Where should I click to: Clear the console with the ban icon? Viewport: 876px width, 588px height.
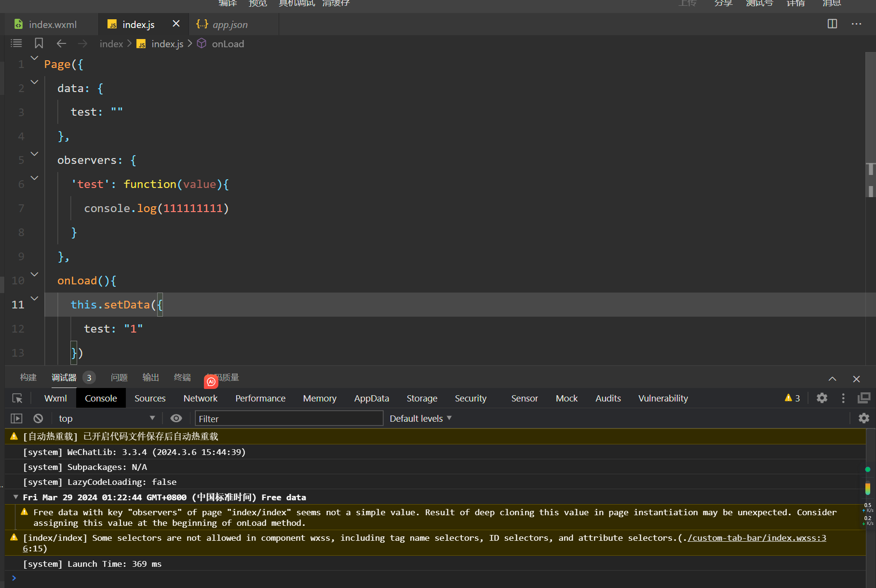(38, 418)
